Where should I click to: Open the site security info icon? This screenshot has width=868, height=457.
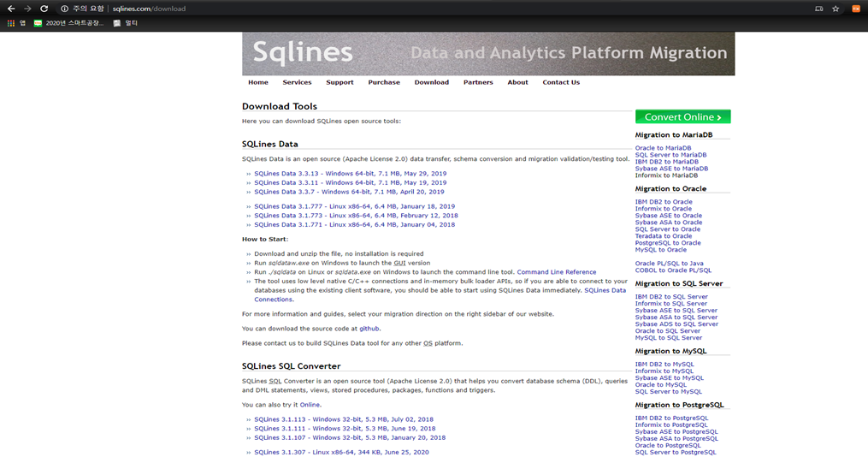[x=64, y=9]
